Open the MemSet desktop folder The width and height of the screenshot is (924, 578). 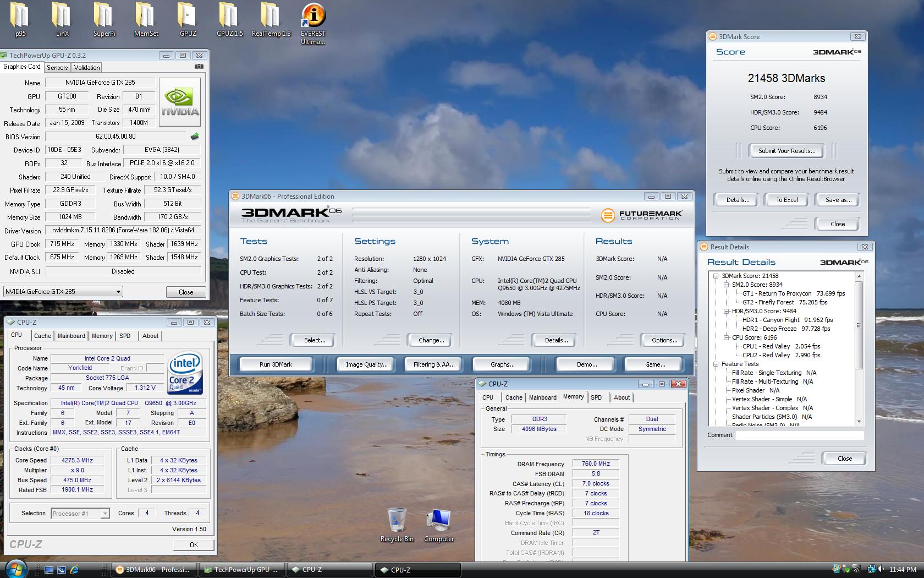point(146,19)
